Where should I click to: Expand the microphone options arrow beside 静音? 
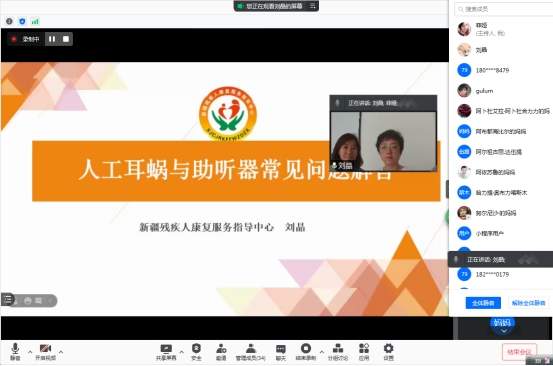click(x=30, y=352)
